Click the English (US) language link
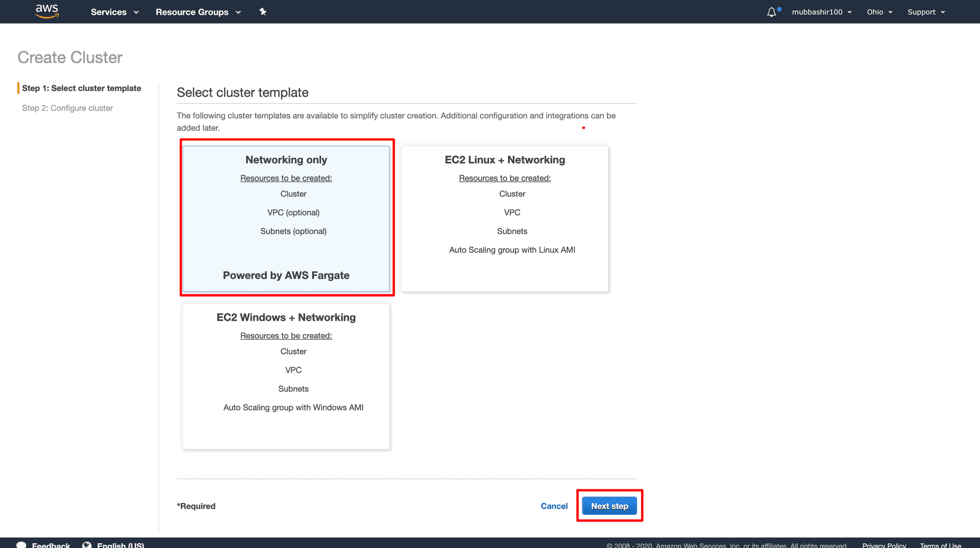Viewport: 980px width, 548px height. 120,545
